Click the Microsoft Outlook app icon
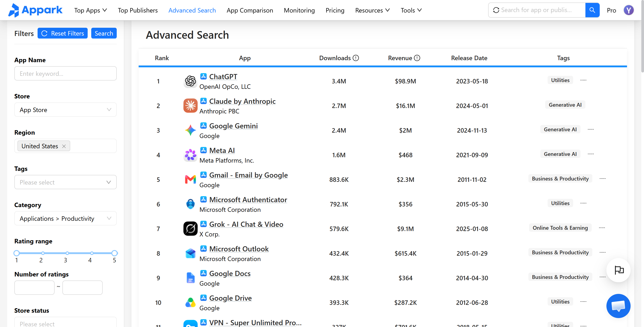 coord(190,253)
